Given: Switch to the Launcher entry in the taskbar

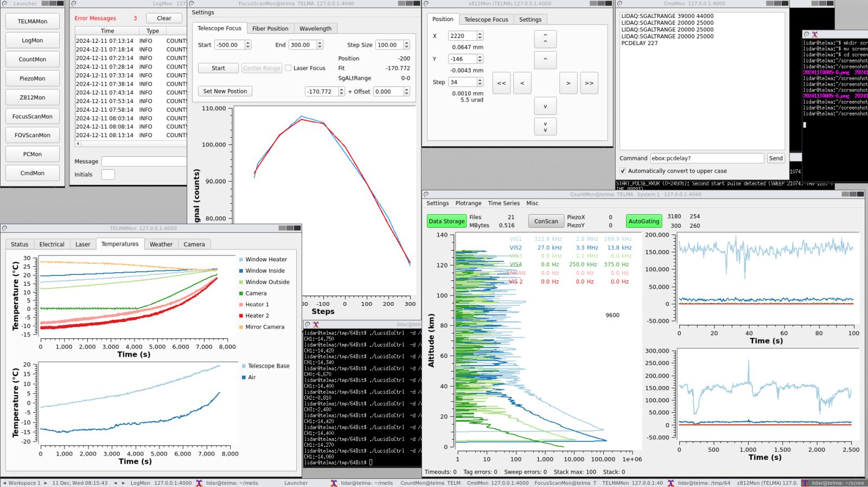Looking at the screenshot, I should point(296,483).
